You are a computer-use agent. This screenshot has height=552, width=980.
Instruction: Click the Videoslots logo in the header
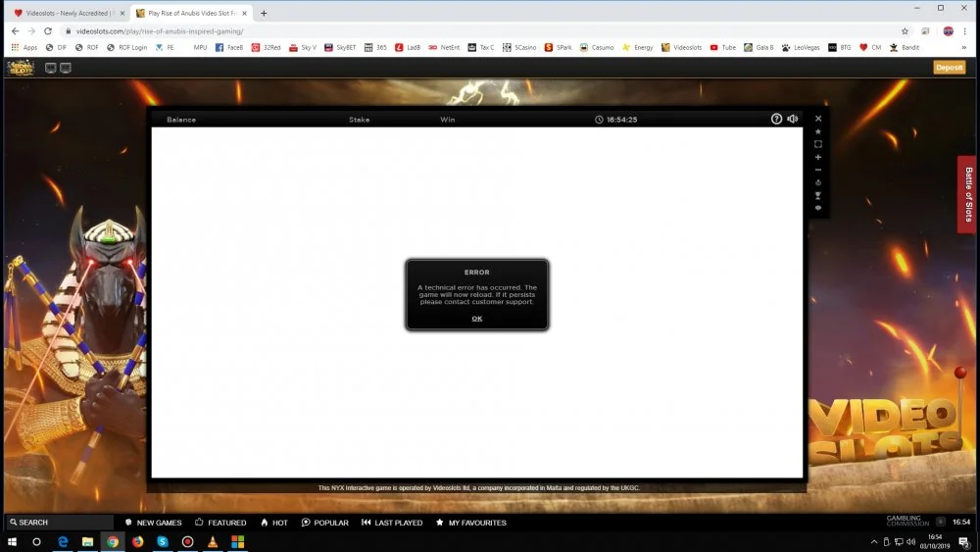(21, 68)
